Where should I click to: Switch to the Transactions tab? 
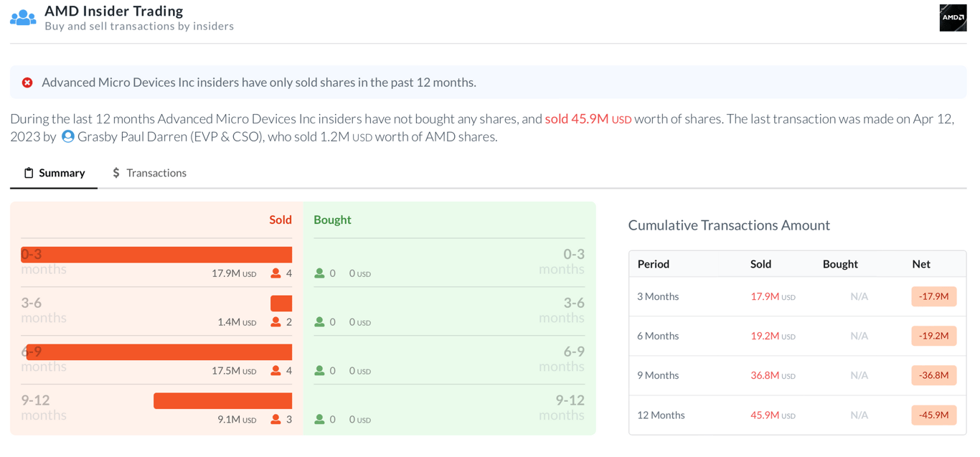(149, 173)
